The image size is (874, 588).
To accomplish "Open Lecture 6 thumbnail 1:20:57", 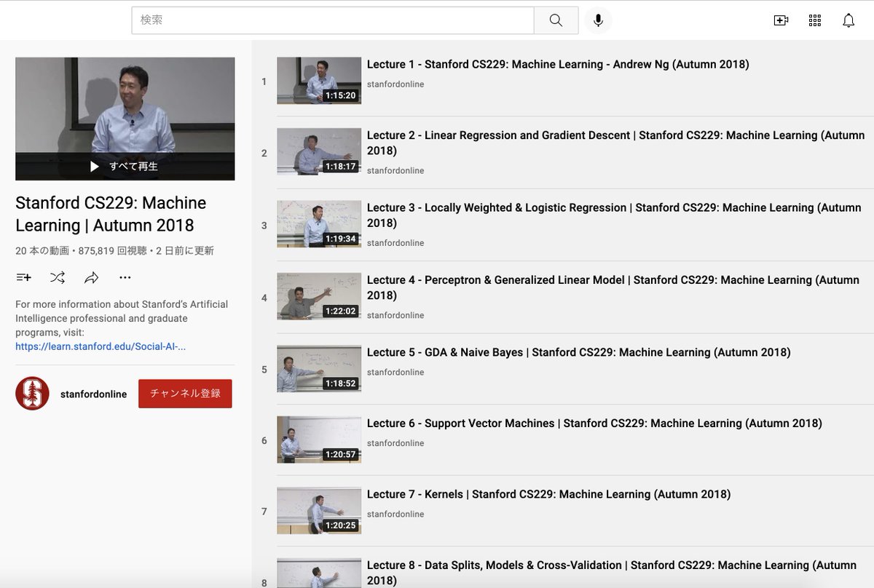I will (x=319, y=440).
